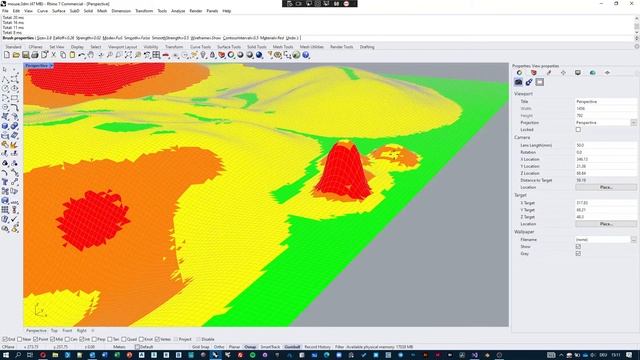Toggle the Wallpaper Gray checkbox
The image size is (640, 360).
click(x=578, y=253)
